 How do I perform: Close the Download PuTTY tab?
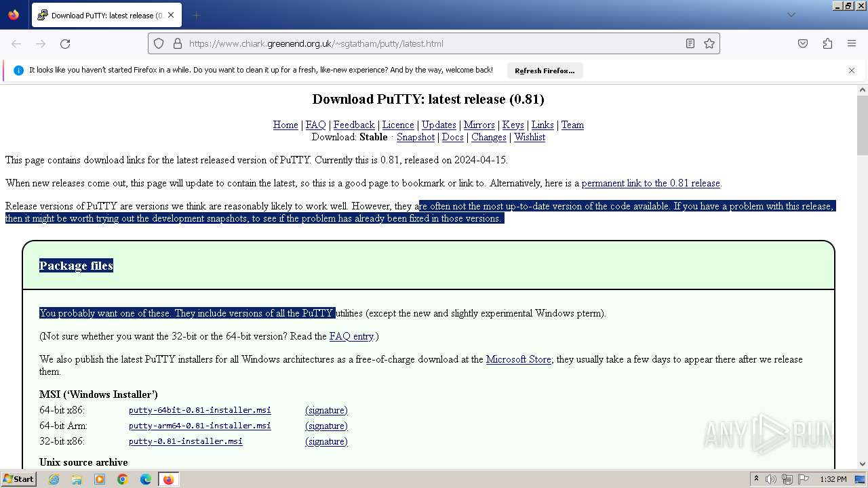click(x=170, y=15)
